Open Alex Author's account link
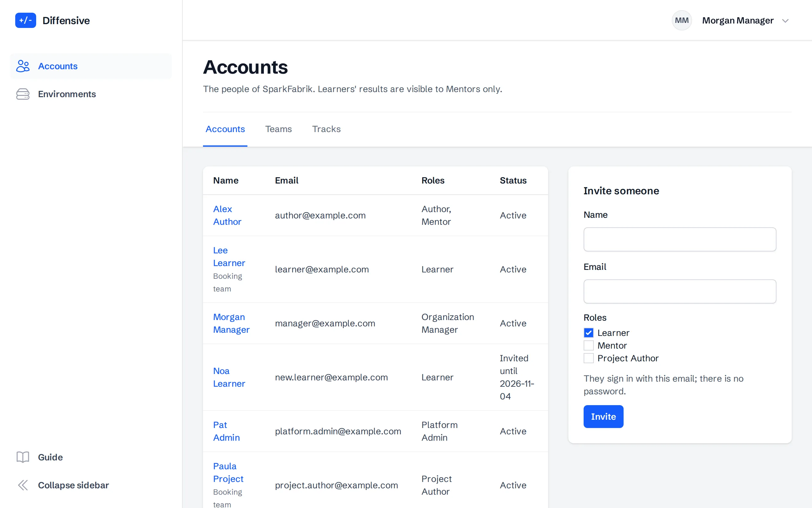 tap(227, 215)
